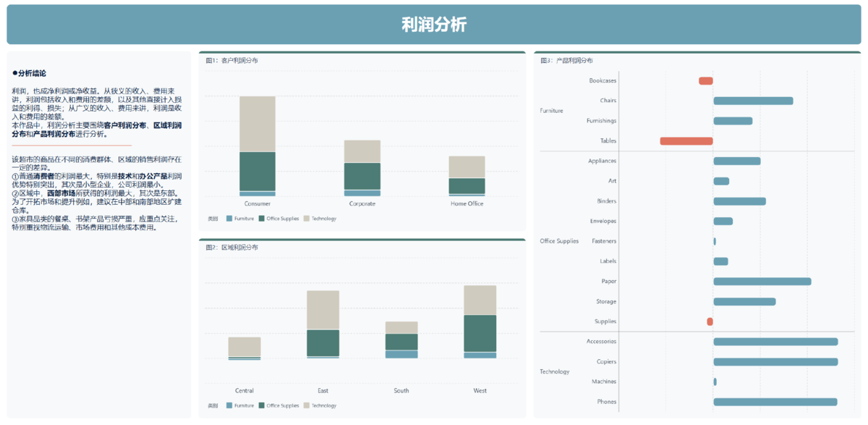Image resolution: width=868 pixels, height=425 pixels.
Task: Select Corporate bar's Office Supplies segment
Action: [362, 177]
